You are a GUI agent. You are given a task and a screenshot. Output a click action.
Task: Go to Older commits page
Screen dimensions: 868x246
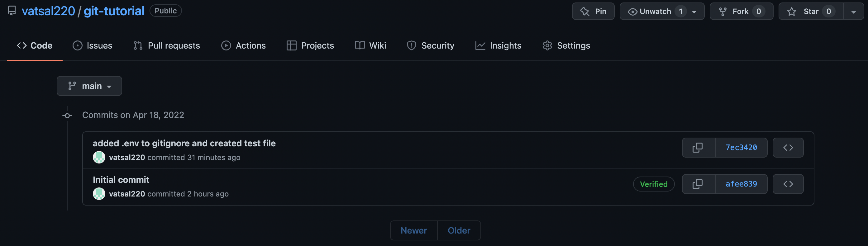click(x=459, y=230)
